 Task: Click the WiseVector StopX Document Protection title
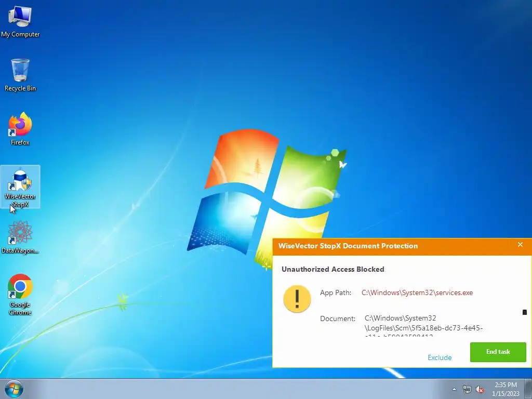(x=348, y=246)
